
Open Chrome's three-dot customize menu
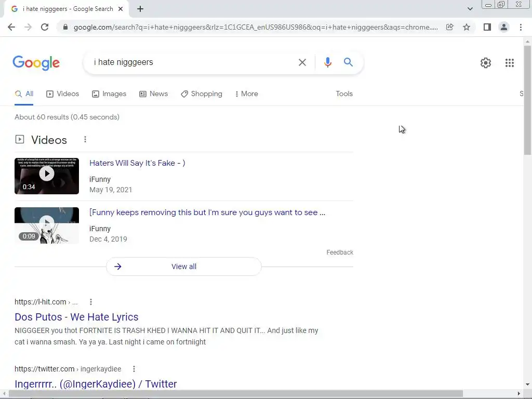521,27
